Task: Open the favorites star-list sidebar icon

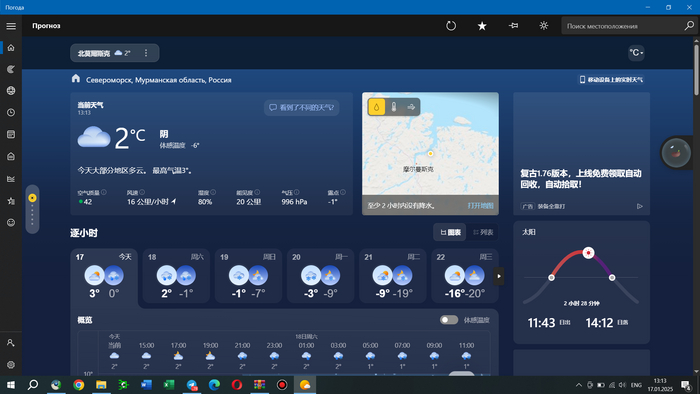Action: pyautogui.click(x=11, y=201)
